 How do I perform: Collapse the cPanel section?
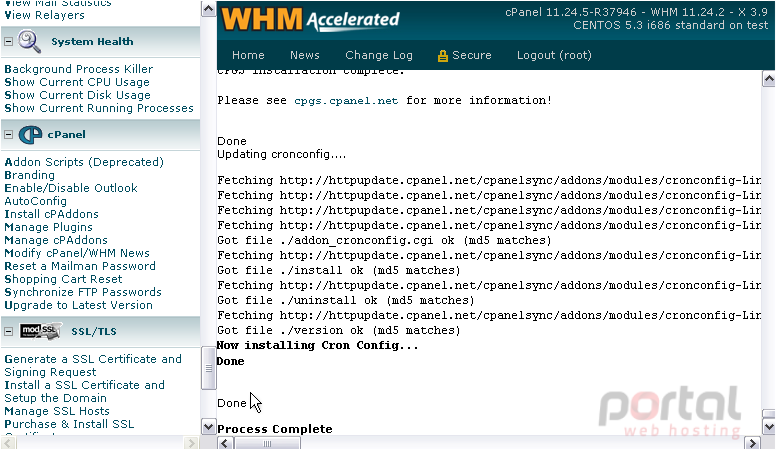(8, 135)
